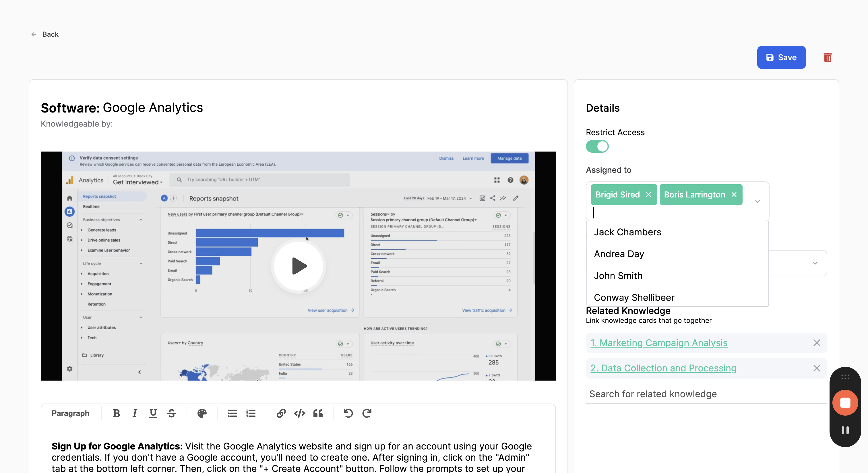
Task: Open Library in Analytics sidebar
Action: pos(93,355)
